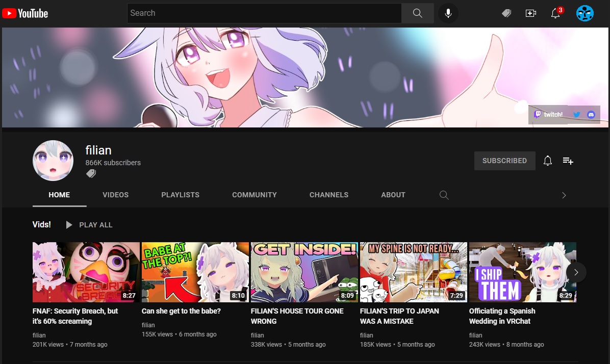Click the channel name 'filian' heading
Viewport: 610px width, 364px height.
98,150
